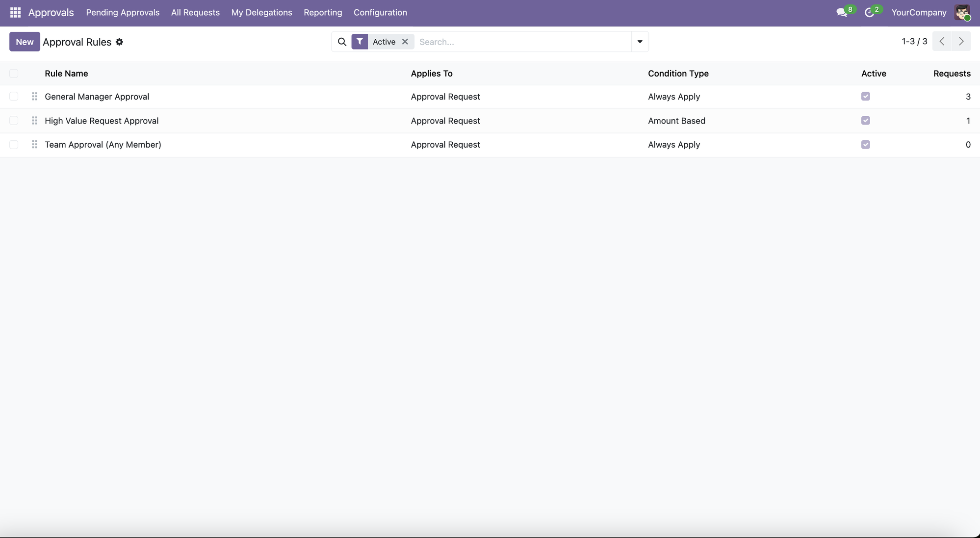Open the chat messages icon

tap(842, 13)
